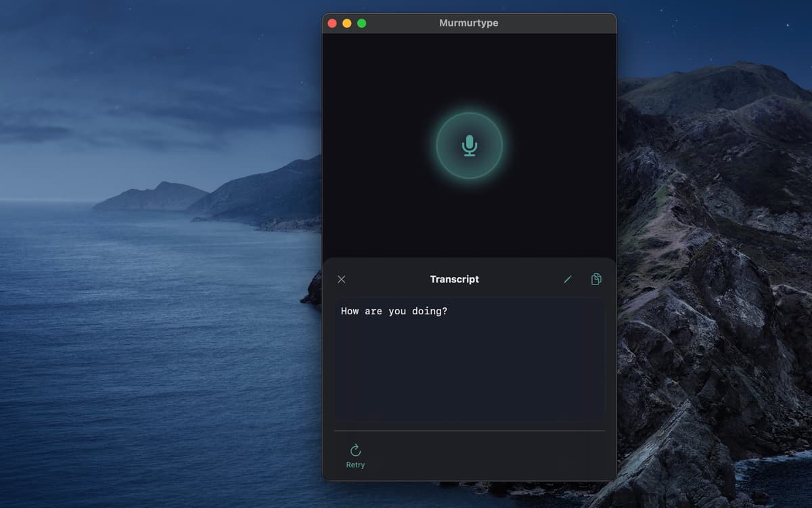Maximize Murmurtype with the green button

pyautogui.click(x=362, y=23)
